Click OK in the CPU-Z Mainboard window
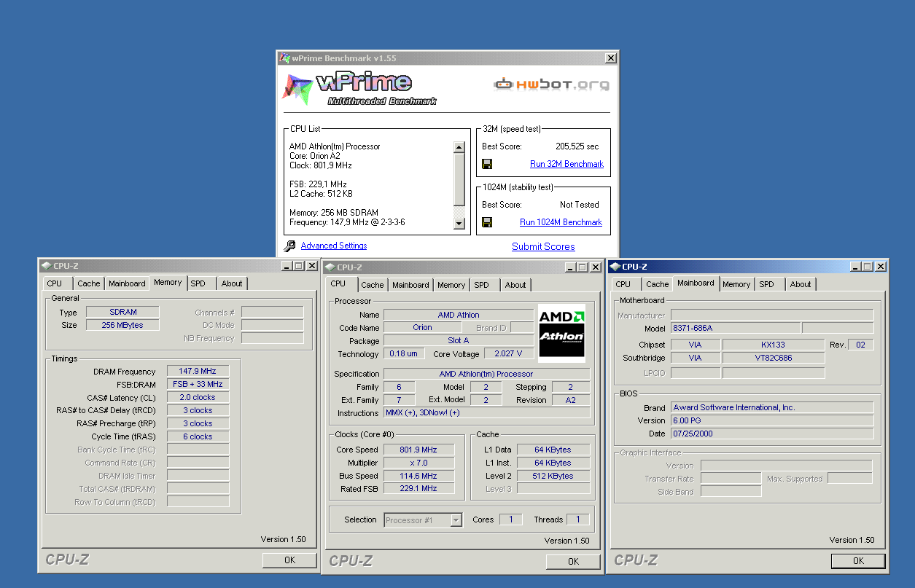Screen dimensions: 915x588 pyautogui.click(x=858, y=560)
